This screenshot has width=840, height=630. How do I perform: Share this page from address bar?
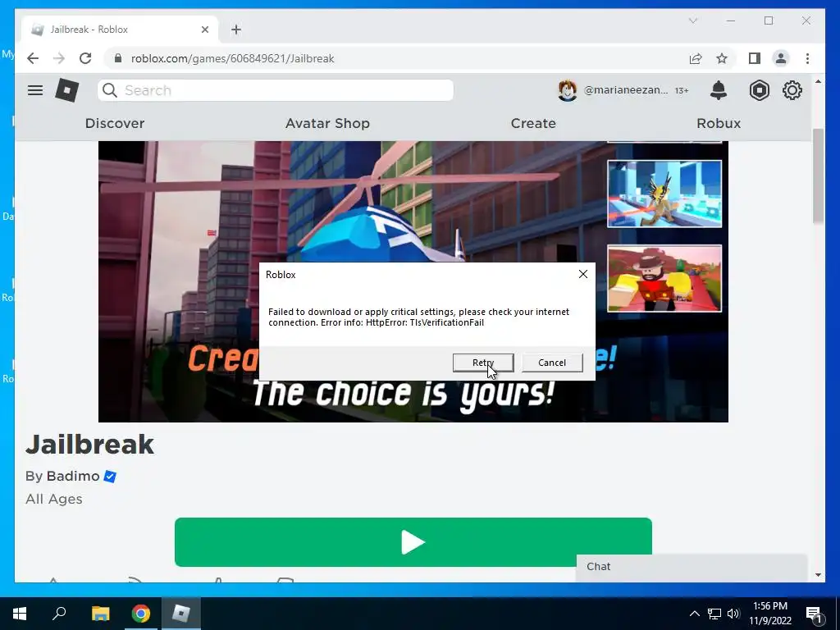click(x=696, y=58)
